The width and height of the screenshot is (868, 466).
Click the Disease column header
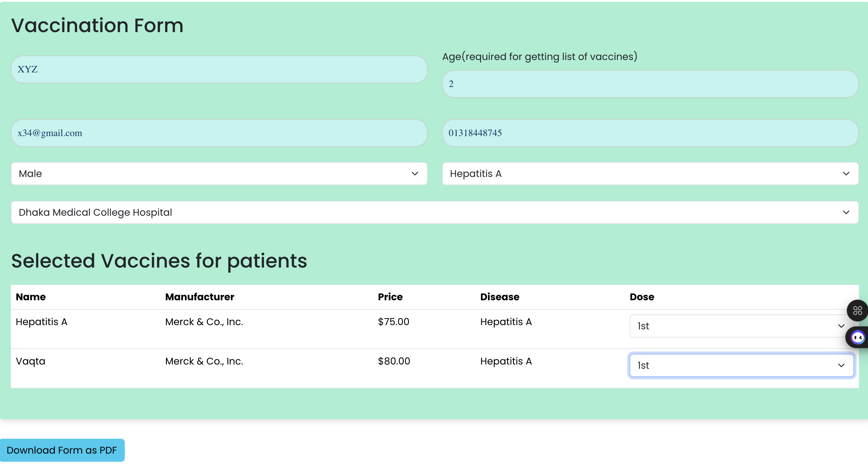[x=500, y=297]
